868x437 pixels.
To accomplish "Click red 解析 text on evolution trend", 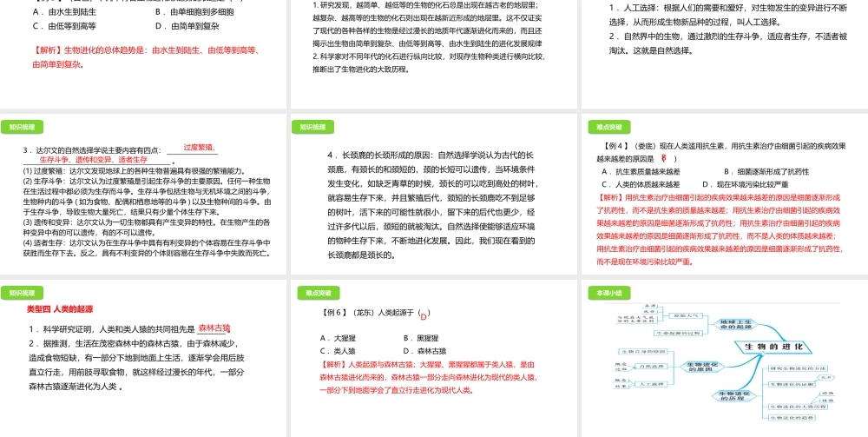I will [147, 57].
